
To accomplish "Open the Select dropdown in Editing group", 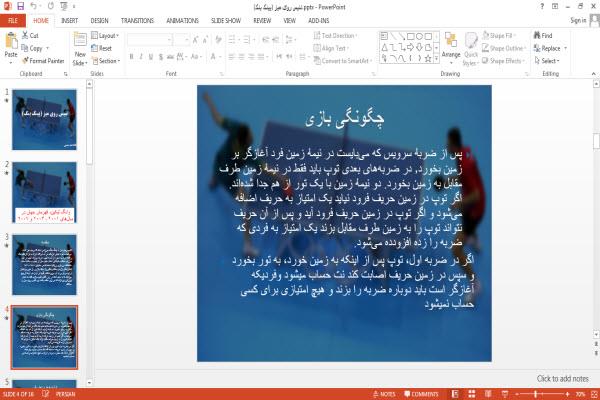I will (x=547, y=61).
